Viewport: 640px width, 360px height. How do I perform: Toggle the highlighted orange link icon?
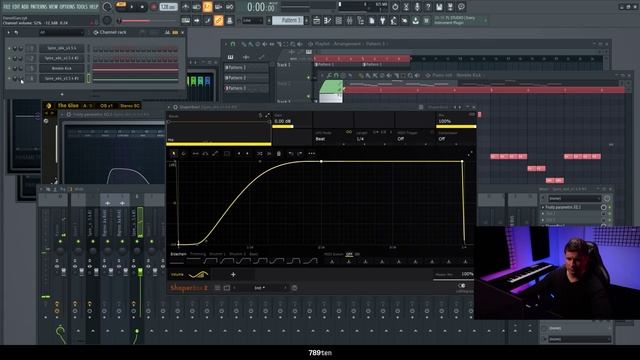219,20
